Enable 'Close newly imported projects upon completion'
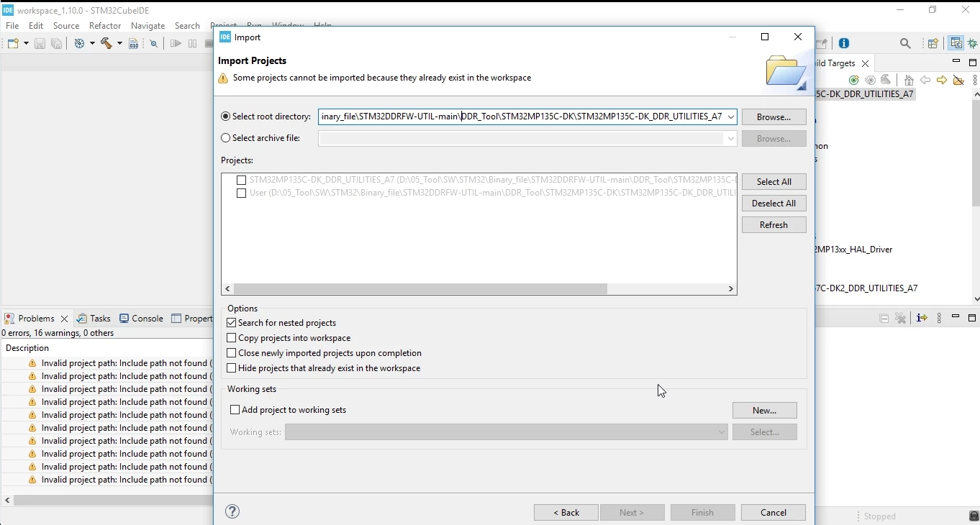980x525 pixels. tap(232, 353)
